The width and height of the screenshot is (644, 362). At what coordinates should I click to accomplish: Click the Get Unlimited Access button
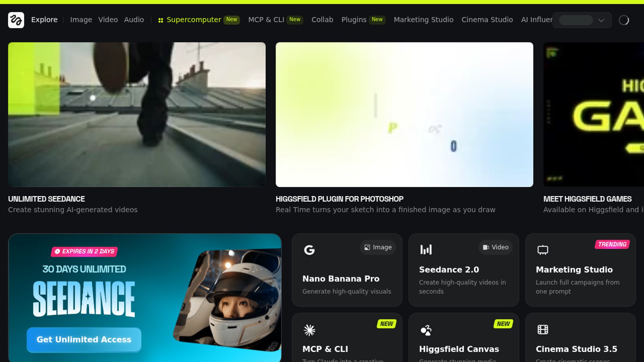click(x=84, y=340)
